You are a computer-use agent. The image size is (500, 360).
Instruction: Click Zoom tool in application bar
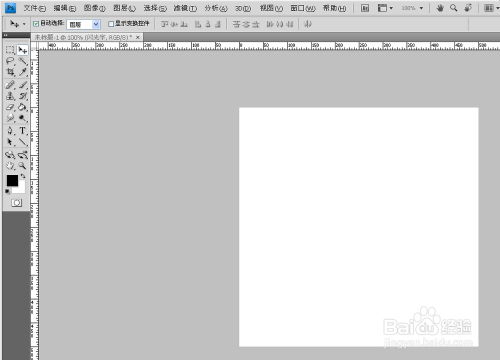pos(453,8)
